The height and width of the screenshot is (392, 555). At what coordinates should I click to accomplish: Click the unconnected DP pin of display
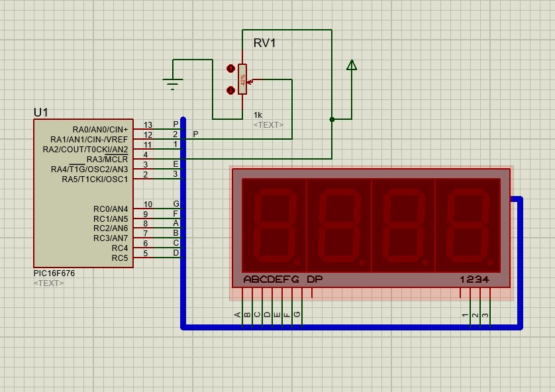[312, 293]
